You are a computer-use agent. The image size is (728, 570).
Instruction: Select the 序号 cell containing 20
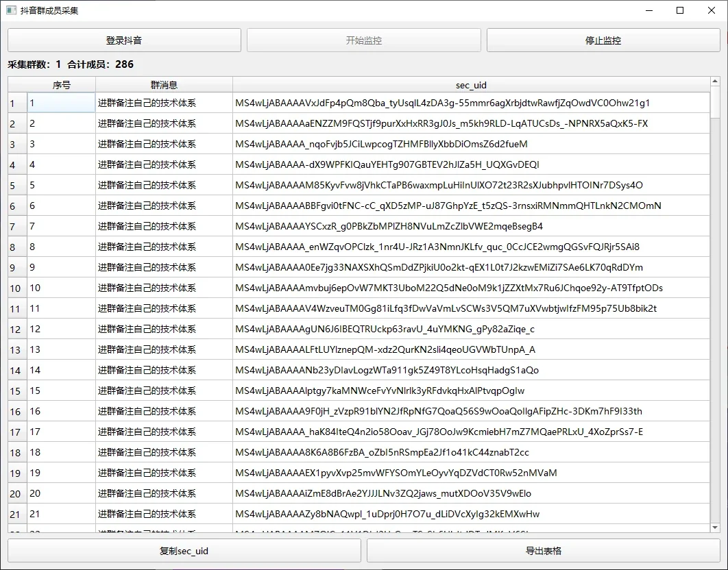tap(61, 493)
